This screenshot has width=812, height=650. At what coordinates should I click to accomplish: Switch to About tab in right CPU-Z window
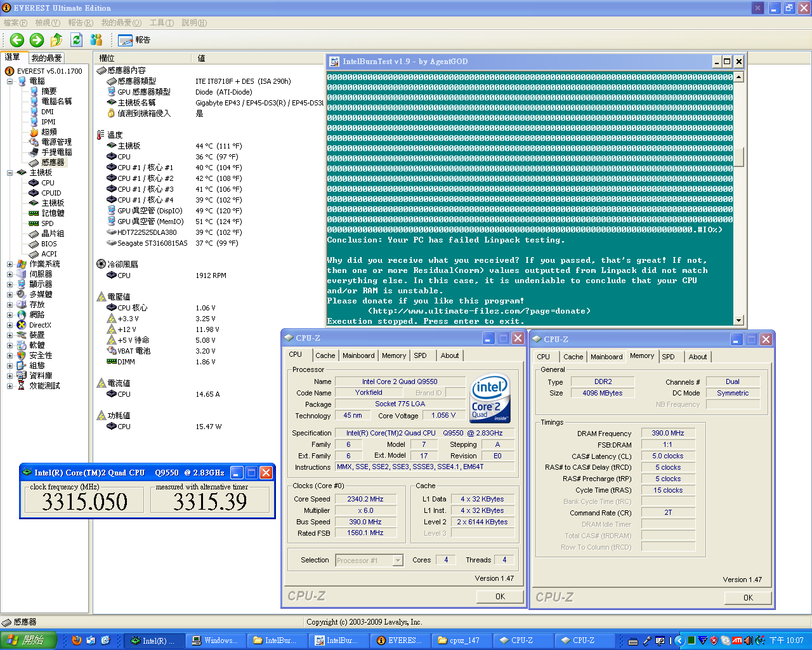point(698,357)
